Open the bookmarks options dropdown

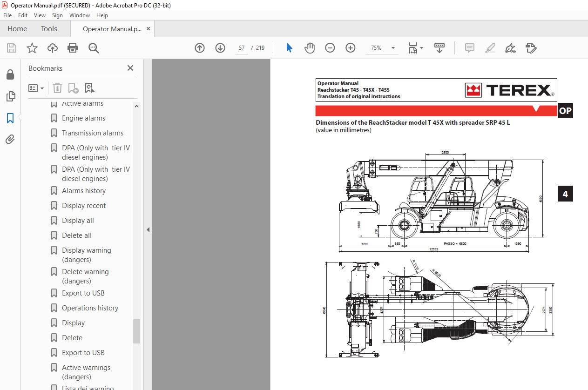(x=36, y=88)
